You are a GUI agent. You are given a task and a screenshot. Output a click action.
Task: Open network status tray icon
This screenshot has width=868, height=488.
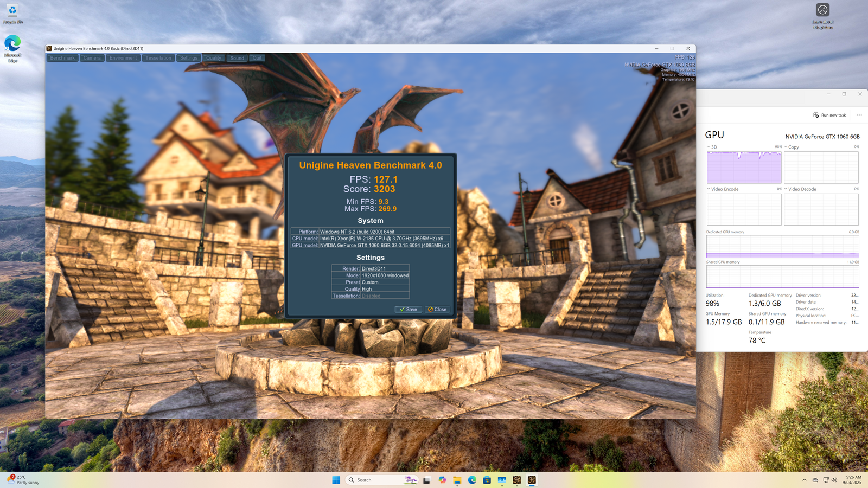826,480
